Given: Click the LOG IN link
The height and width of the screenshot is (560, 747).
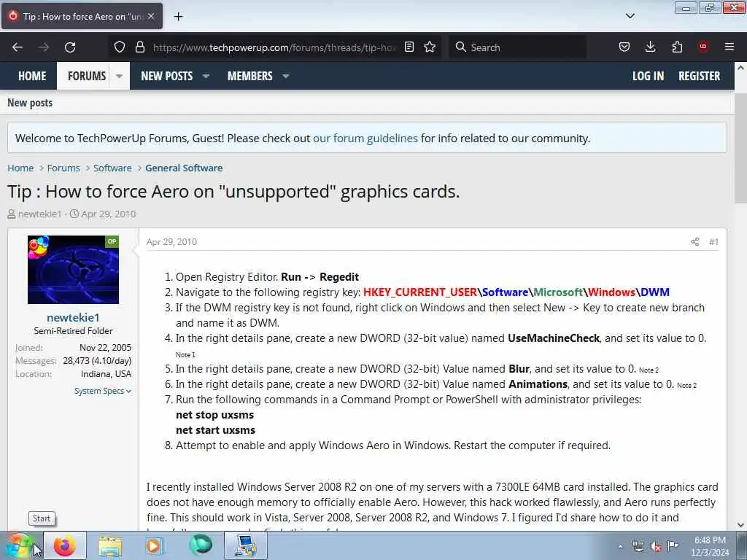Looking at the screenshot, I should [648, 76].
